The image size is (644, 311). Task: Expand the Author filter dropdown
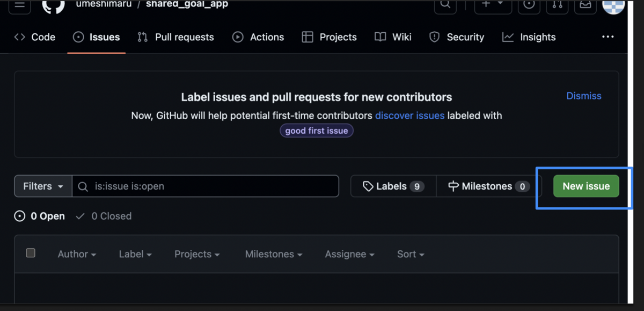[x=77, y=254]
